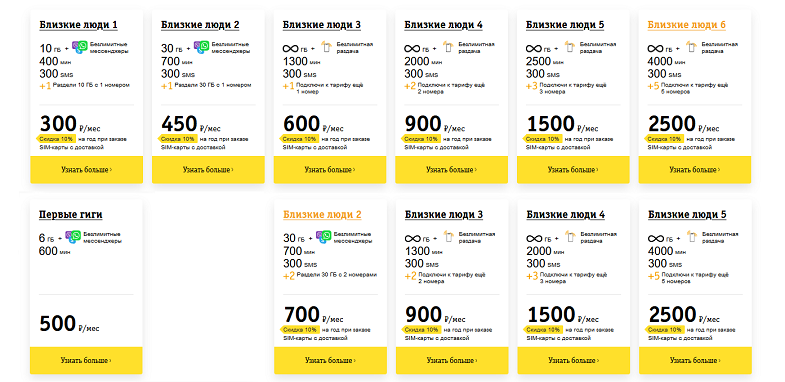Click Узнать больше under 450 ₽/мес tariff

click(208, 170)
